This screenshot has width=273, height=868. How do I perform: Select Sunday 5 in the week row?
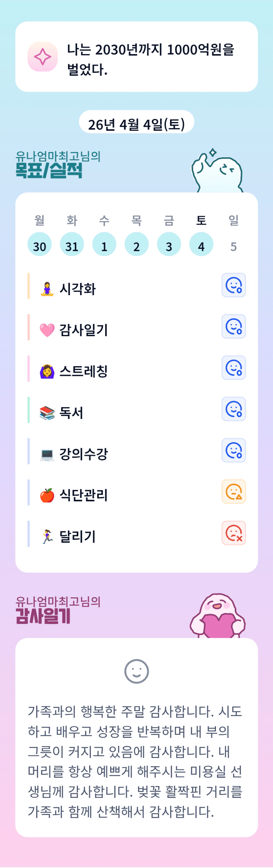point(233,246)
